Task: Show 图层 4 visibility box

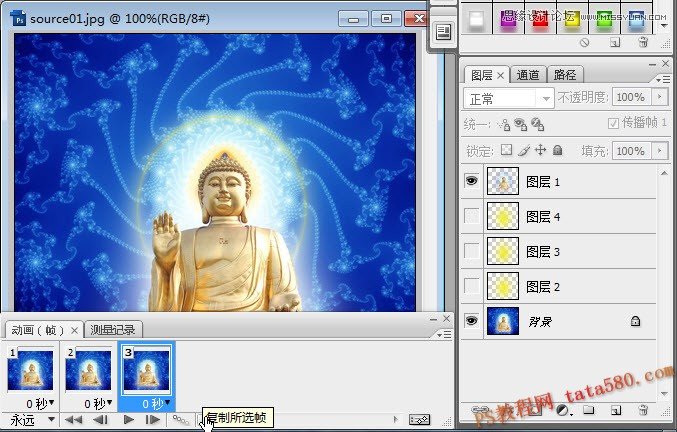Action: point(471,215)
